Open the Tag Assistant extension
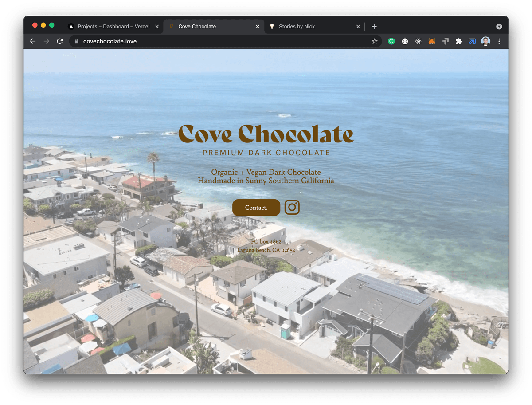532x405 pixels. (445, 41)
